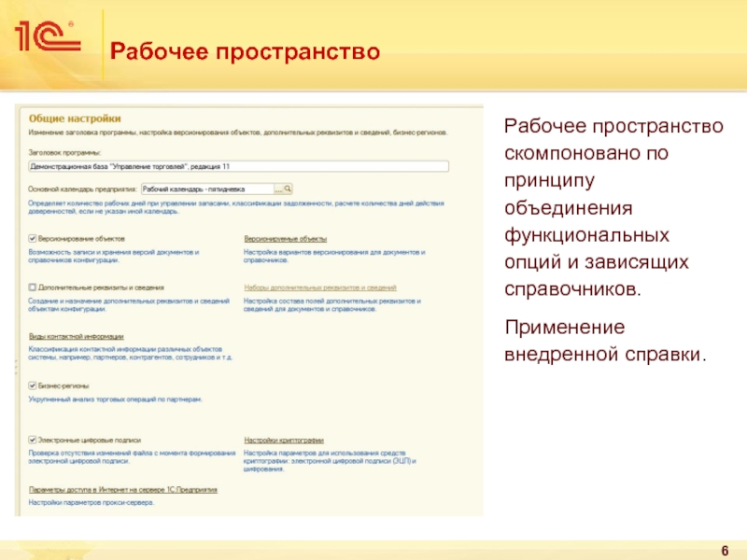Toggle the Электронные цифровые подписи checkbox
This screenshot has width=747, height=560.
(x=33, y=440)
